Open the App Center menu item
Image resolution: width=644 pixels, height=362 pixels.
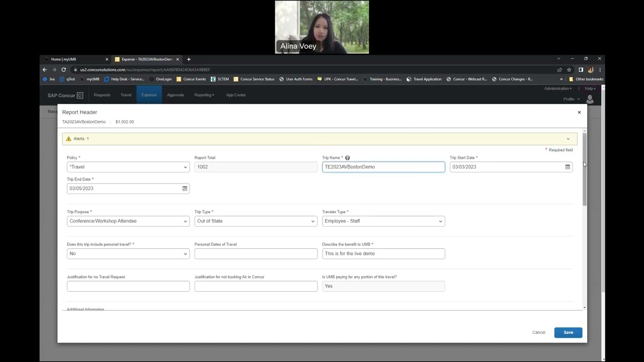pos(236,95)
